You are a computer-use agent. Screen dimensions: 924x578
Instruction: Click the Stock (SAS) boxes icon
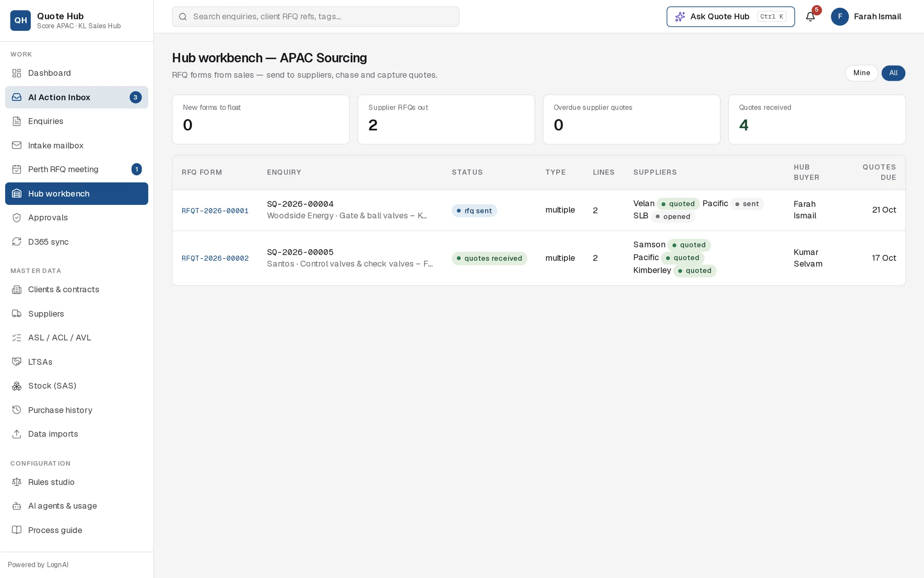coord(17,386)
